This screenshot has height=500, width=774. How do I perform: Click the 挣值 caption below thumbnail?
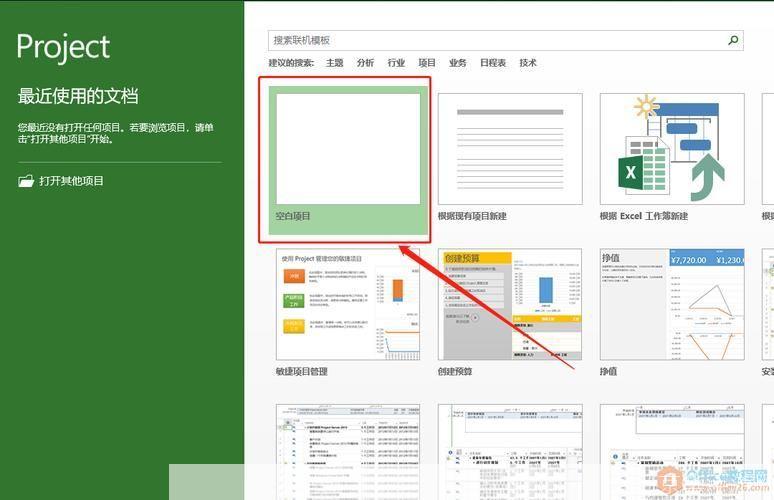608,371
